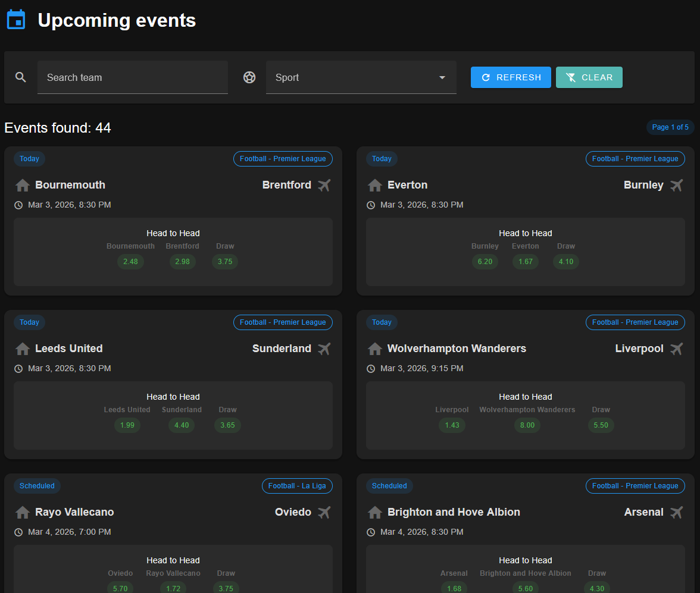This screenshot has height=593, width=700.
Task: Click the home icon next to Bournemouth
Action: (22, 185)
